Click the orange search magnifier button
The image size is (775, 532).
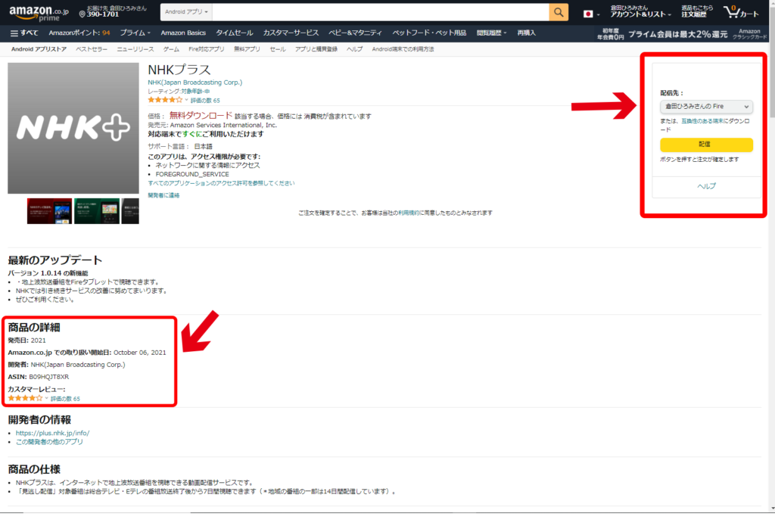tap(558, 12)
